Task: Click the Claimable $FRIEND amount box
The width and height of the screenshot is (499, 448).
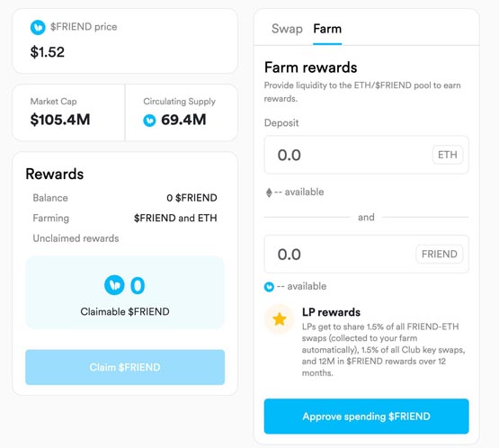Action: click(125, 292)
